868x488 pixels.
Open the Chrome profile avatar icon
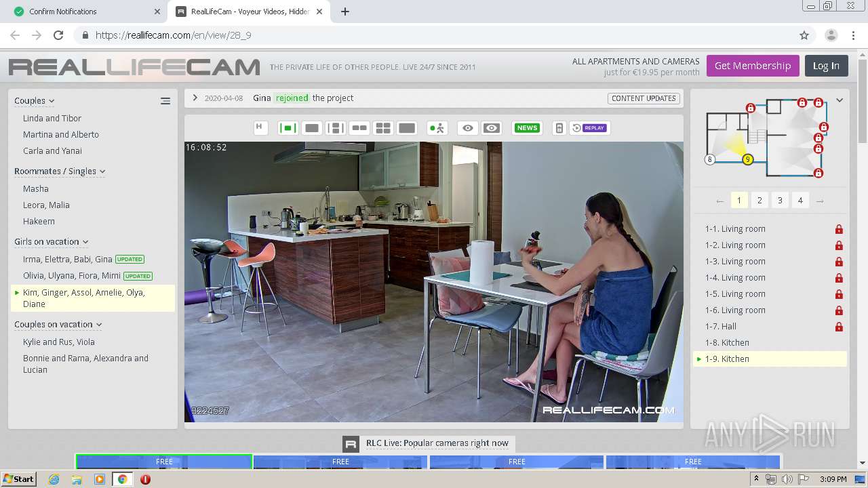coord(831,35)
